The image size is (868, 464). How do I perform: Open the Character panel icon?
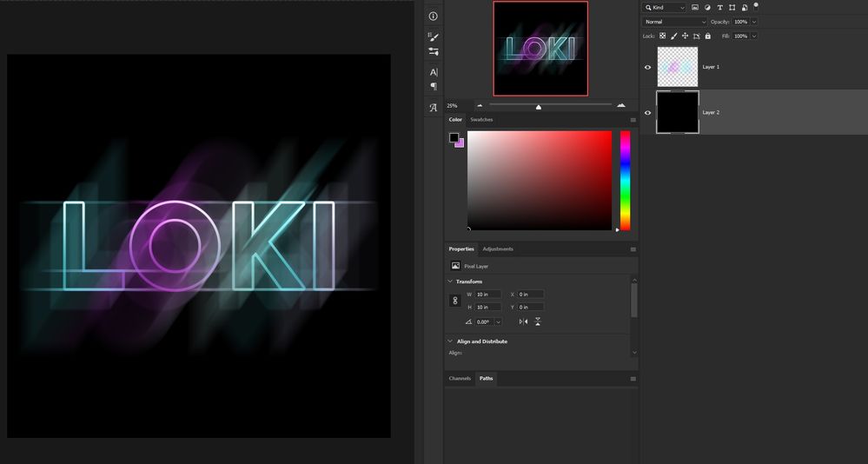pyautogui.click(x=434, y=72)
